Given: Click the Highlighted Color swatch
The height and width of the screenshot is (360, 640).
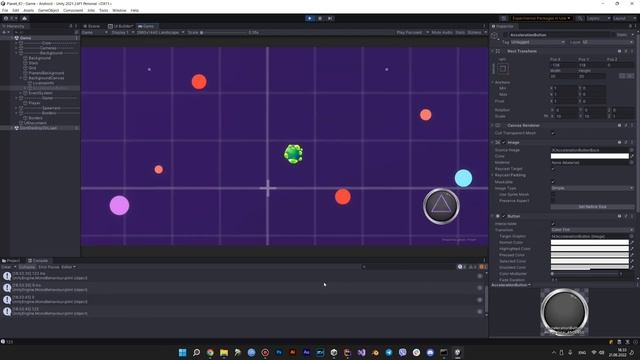Looking at the screenshot, I should coord(589,249).
